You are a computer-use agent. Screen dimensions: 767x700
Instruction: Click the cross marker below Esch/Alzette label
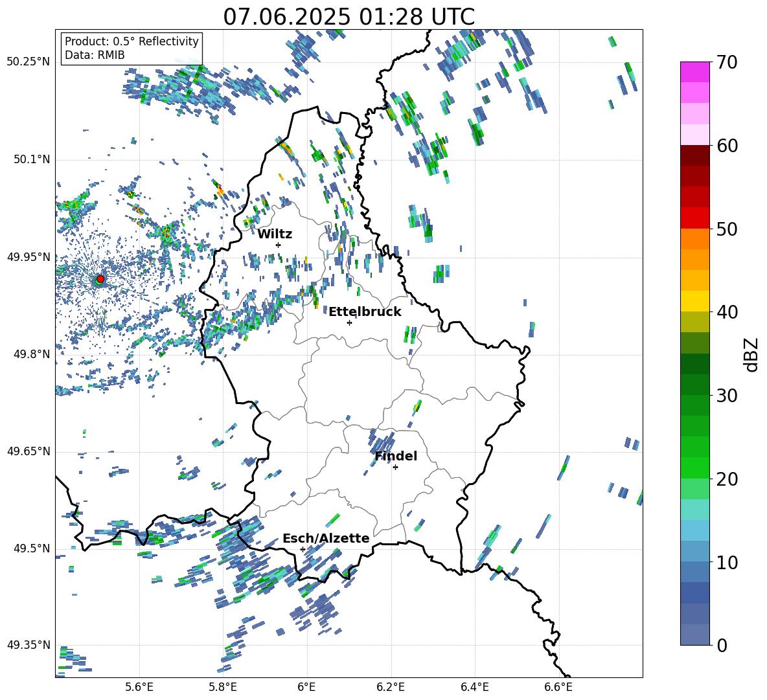303,549
